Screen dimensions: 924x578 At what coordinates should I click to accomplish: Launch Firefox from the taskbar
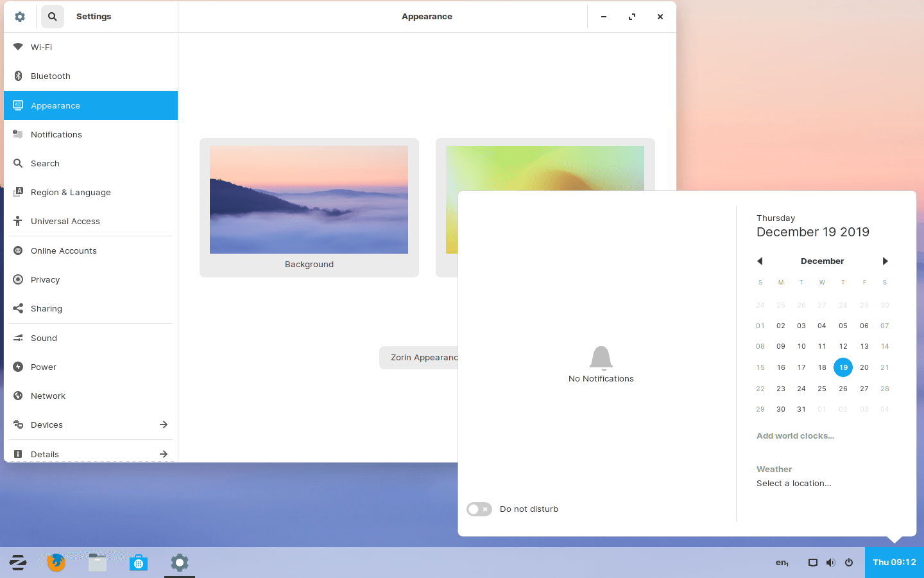[56, 563]
